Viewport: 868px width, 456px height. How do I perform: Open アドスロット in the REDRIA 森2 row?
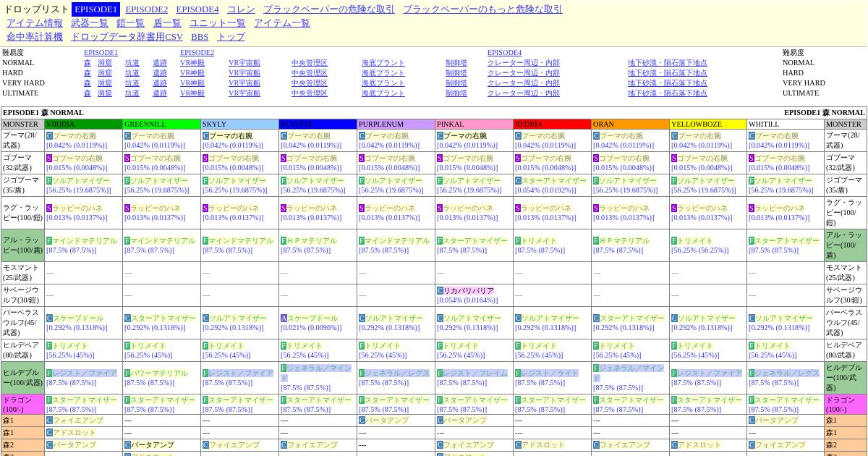tap(543, 445)
